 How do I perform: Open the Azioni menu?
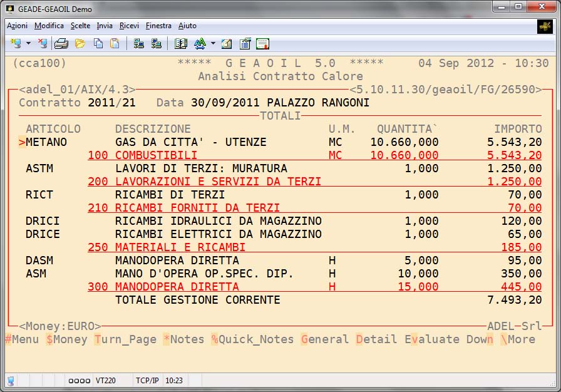[x=17, y=26]
